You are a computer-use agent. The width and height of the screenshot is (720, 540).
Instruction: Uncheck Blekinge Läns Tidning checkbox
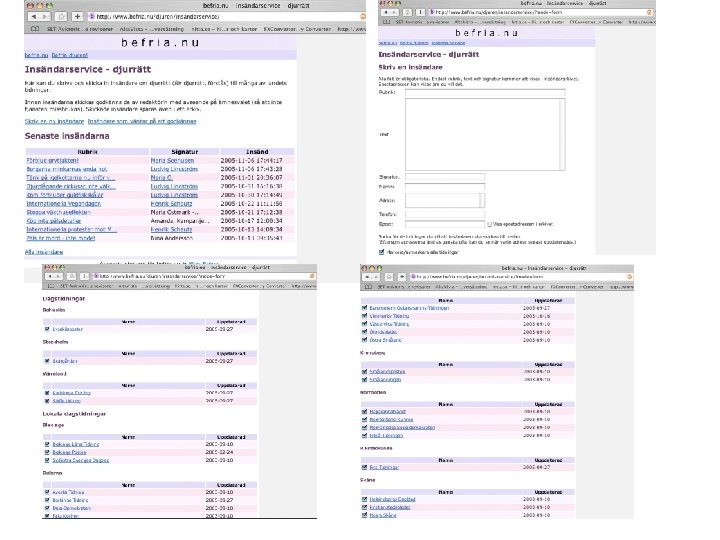47,444
